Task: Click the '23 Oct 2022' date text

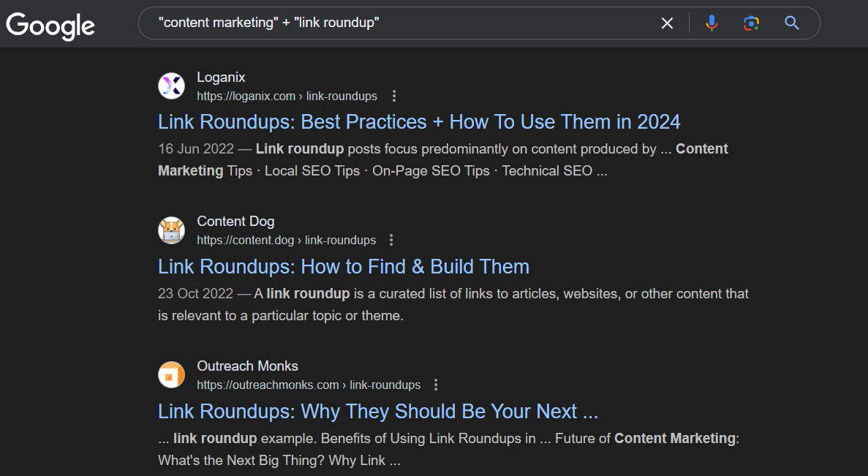Action: (196, 293)
